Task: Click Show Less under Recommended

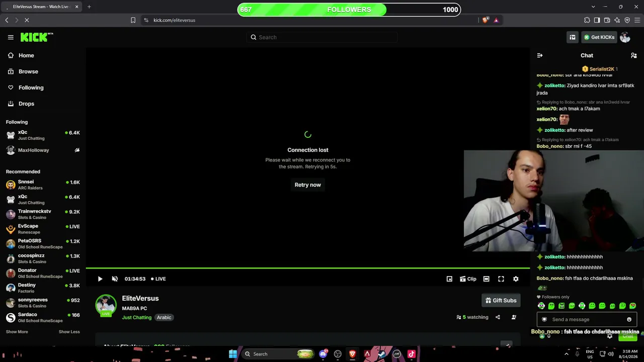Action: [x=69, y=332]
